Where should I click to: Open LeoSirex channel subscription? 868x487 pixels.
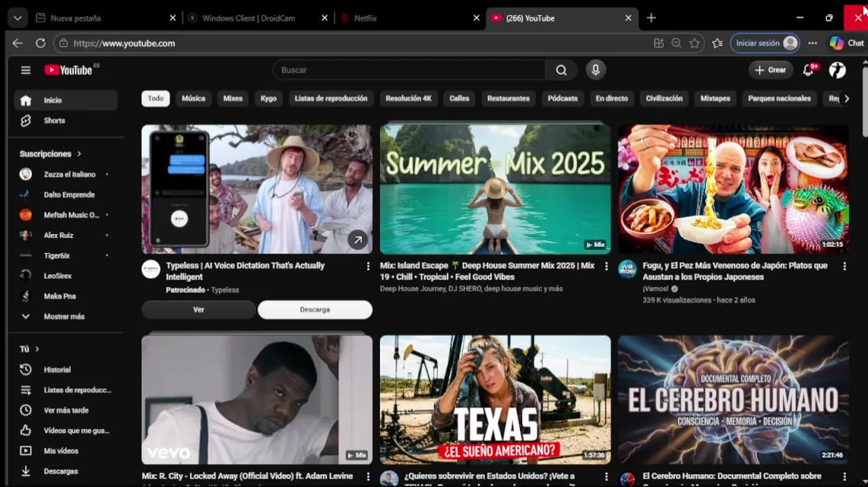[x=65, y=275]
